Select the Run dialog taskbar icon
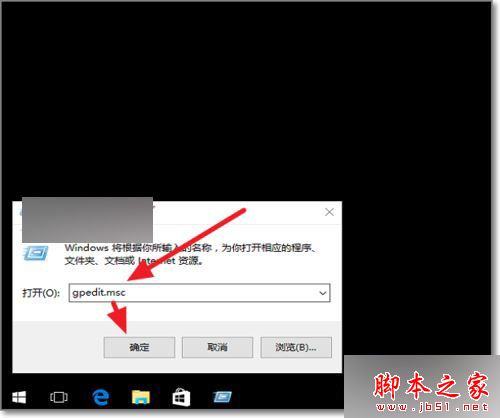This screenshot has height=418, width=500. tap(222, 397)
